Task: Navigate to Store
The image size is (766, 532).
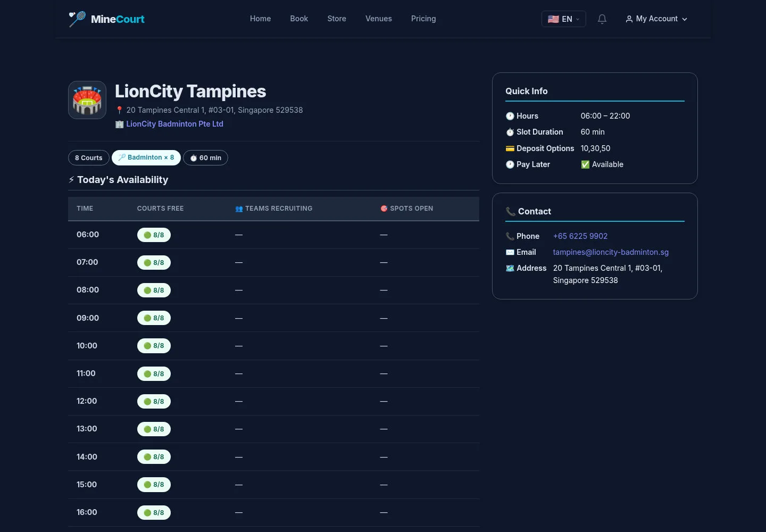Action: tap(337, 19)
